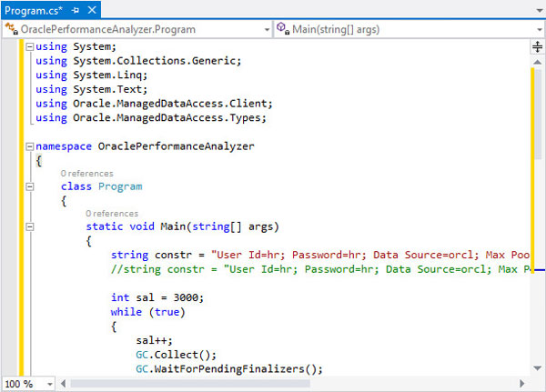Click the "while (true)" line

click(147, 312)
